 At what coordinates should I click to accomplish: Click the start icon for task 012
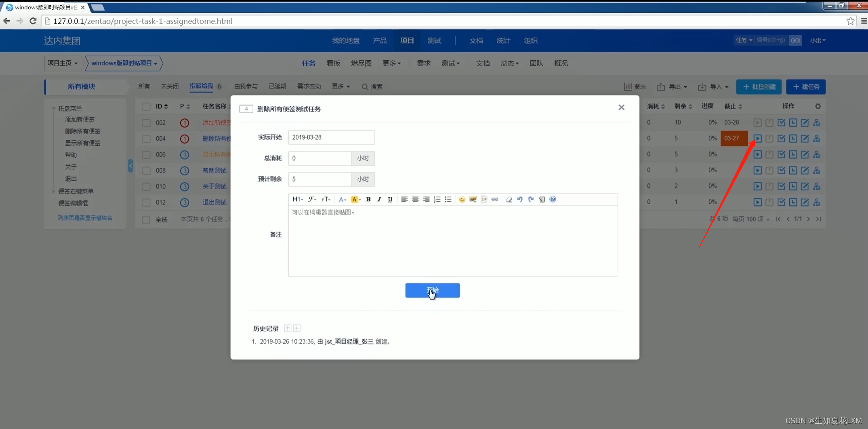click(x=757, y=202)
